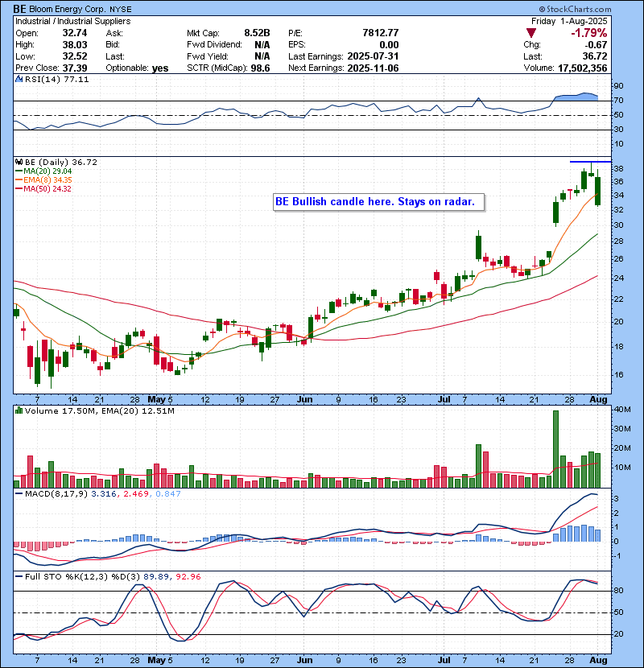Click the Prev Close value 37.39
The image size is (644, 668).
pos(75,68)
